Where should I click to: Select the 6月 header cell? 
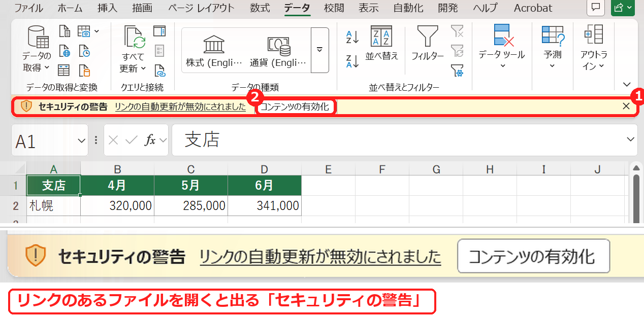click(265, 185)
